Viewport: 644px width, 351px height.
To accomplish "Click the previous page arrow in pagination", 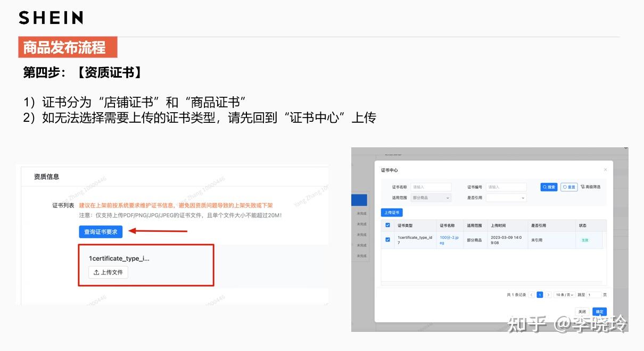I will (x=532, y=294).
